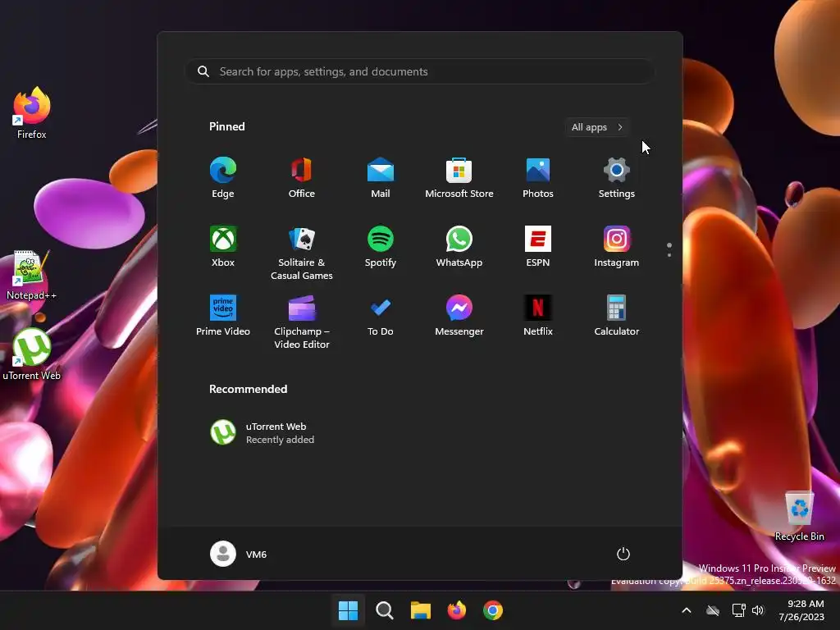Open taskbar Search
Screen dimensions: 840x630
(384, 610)
